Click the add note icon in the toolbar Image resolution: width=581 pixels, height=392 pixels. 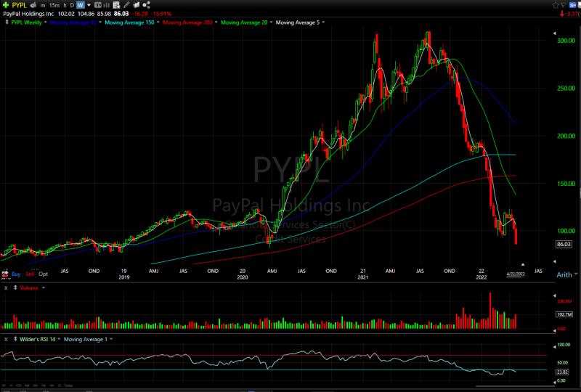click(116, 5)
